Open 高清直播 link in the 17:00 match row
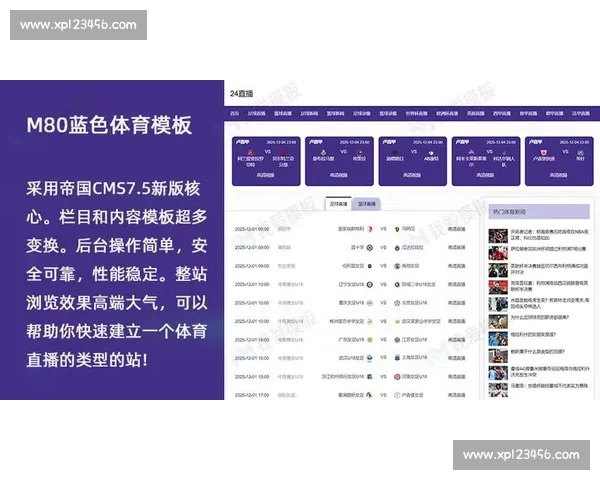 456,395
